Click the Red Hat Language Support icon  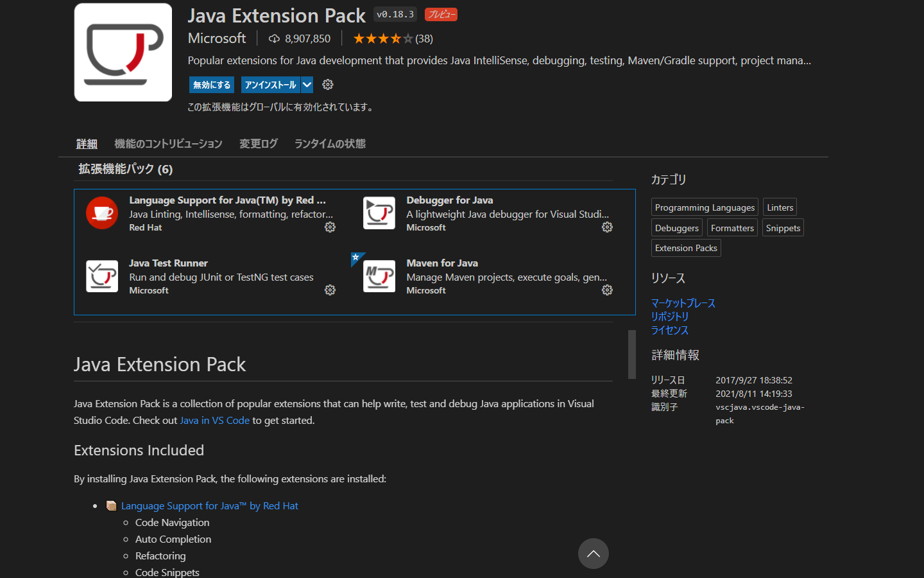point(102,213)
